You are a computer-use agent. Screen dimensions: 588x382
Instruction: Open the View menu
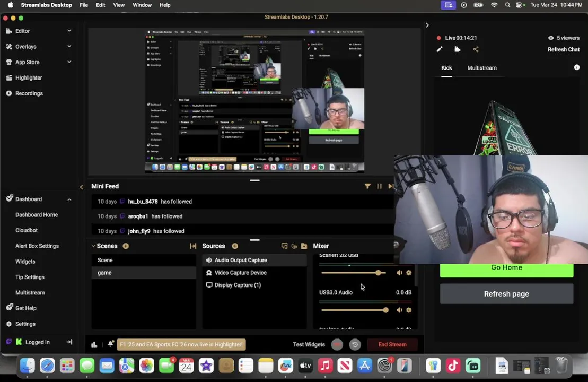(119, 5)
